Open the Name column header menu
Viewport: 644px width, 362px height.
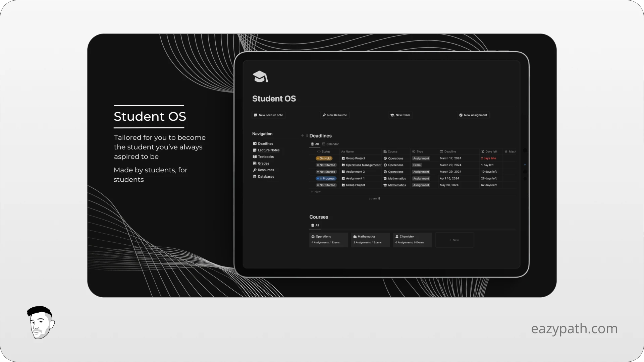coord(347,152)
